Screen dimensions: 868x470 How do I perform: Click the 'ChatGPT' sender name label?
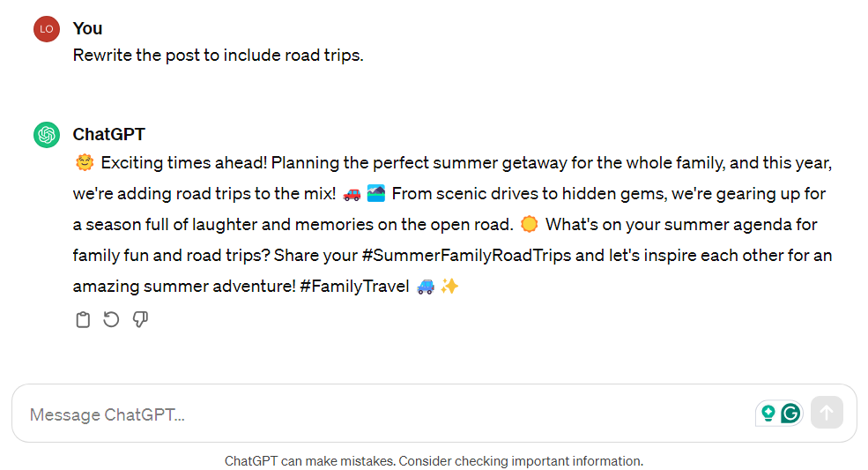coord(108,134)
